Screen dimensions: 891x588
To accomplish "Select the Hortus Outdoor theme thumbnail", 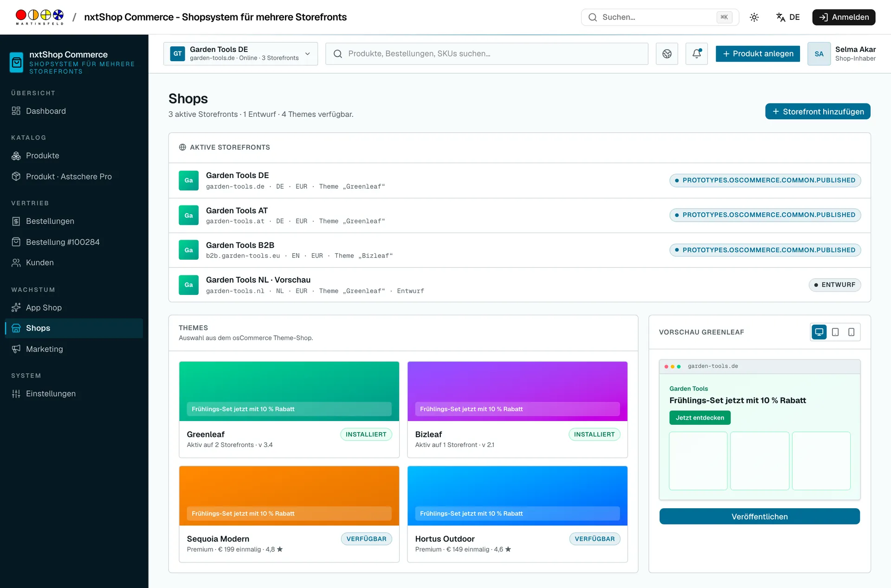I will (x=517, y=496).
